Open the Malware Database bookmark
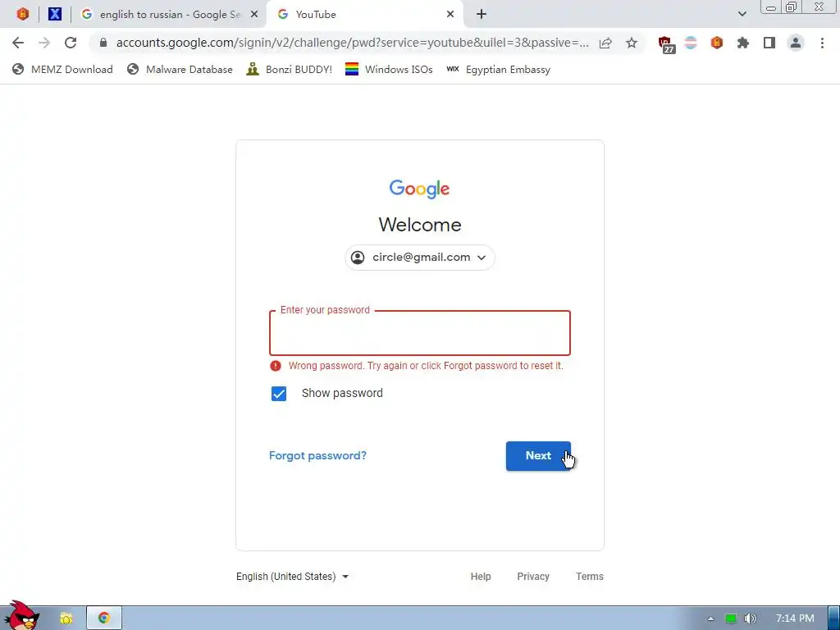Viewport: 840px width, 630px height. coord(180,69)
